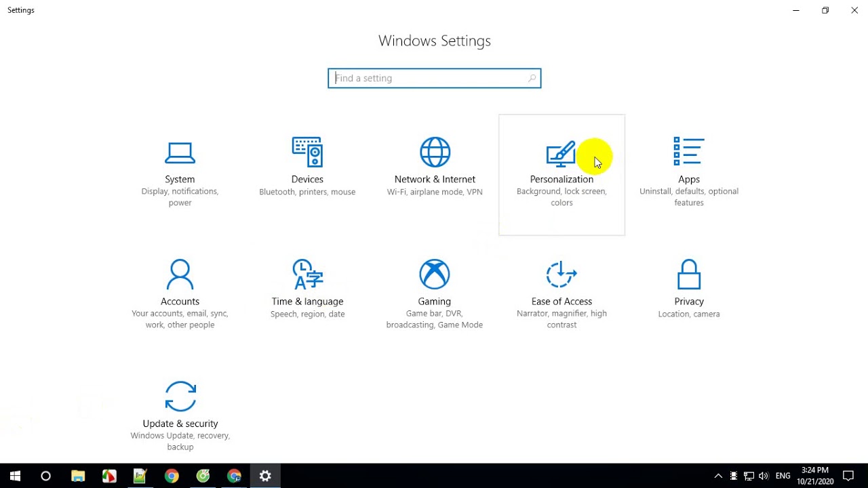
Task: Open the Chrome taskbar icon with profile badge
Action: tap(234, 476)
